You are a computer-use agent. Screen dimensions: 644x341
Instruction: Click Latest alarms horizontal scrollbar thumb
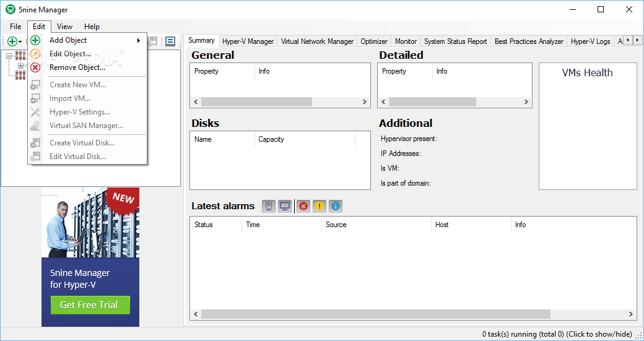coord(376,314)
